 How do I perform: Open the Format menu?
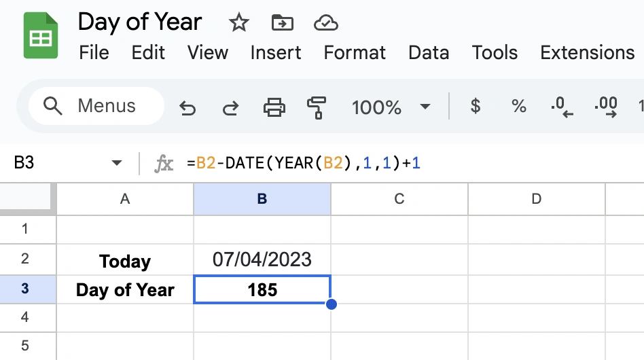pyautogui.click(x=355, y=52)
